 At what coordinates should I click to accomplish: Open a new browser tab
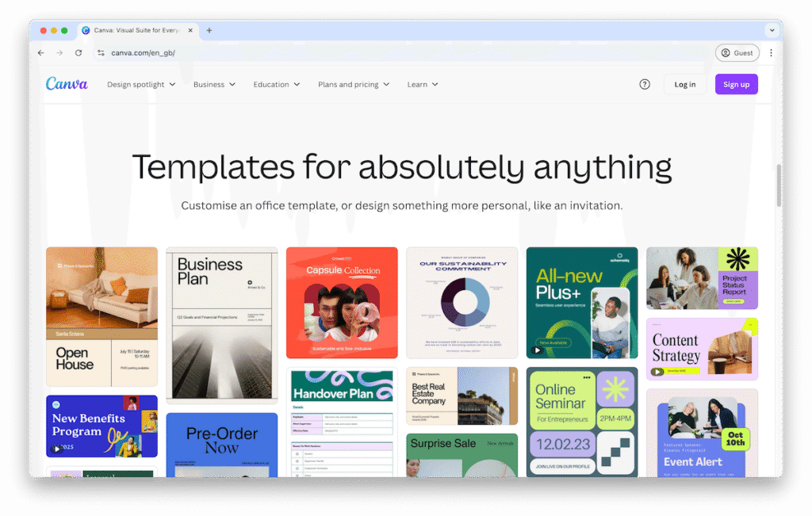(209, 31)
